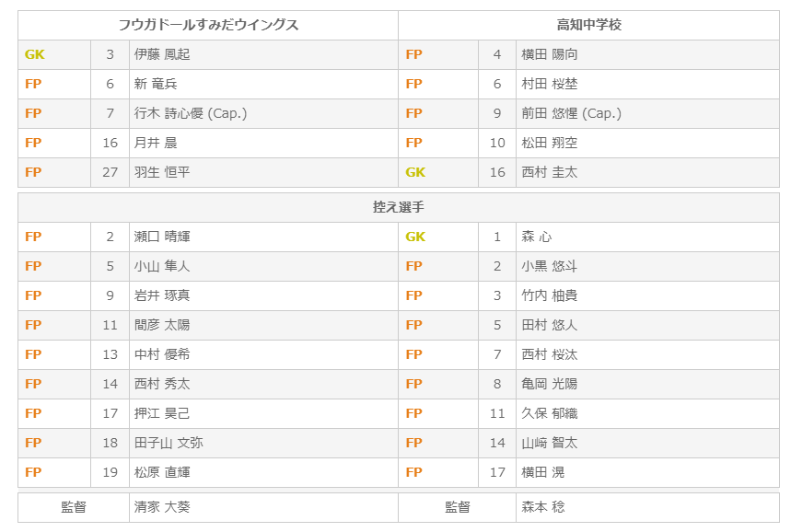Click player name 伊藤 鳳起
791x532 pixels.
[x=162, y=54]
